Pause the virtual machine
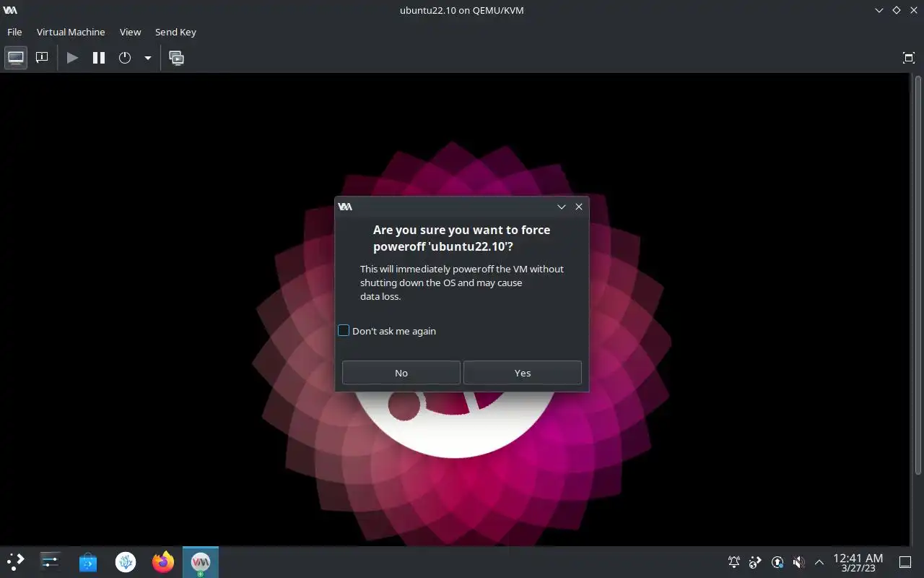 point(99,58)
